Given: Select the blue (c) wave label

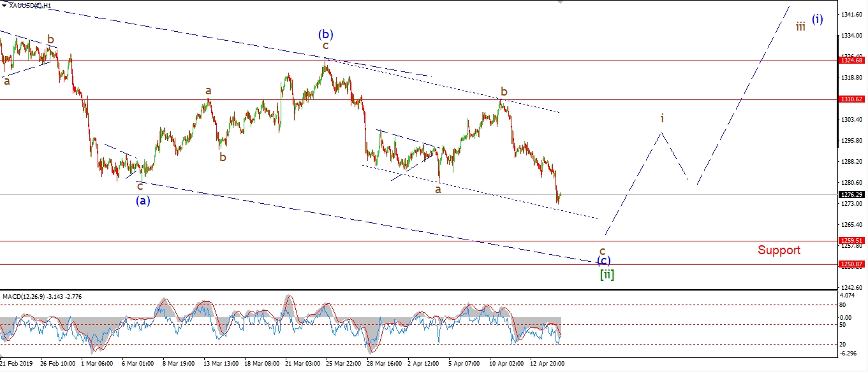Looking at the screenshot, I should (x=603, y=261).
